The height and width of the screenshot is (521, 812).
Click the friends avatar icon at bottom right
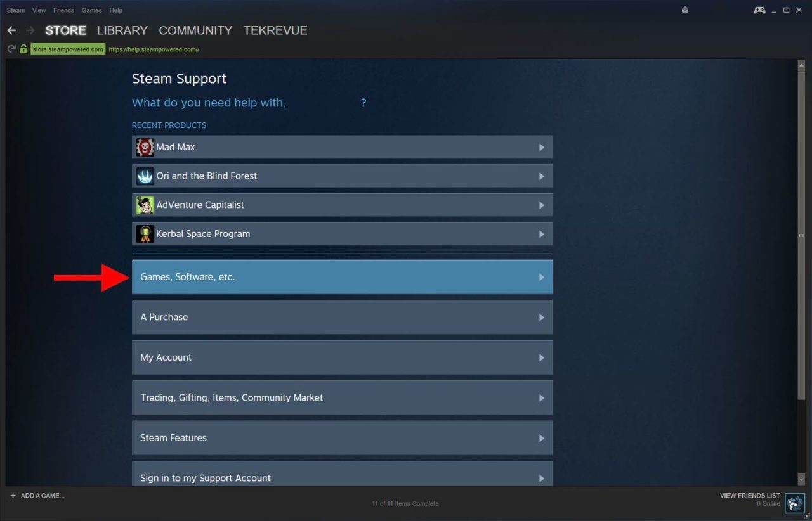(x=794, y=503)
